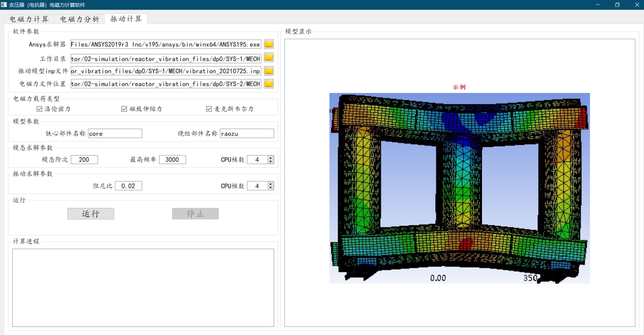Click the 模态阶次 value field
This screenshot has height=335, width=644.
coord(84,160)
